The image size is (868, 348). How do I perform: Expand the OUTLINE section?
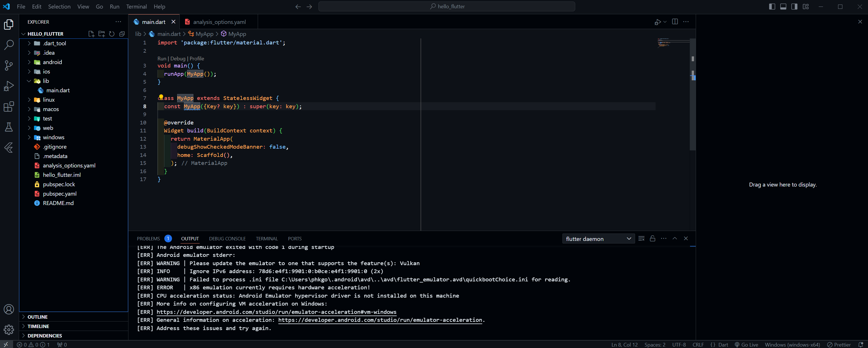coord(73,317)
